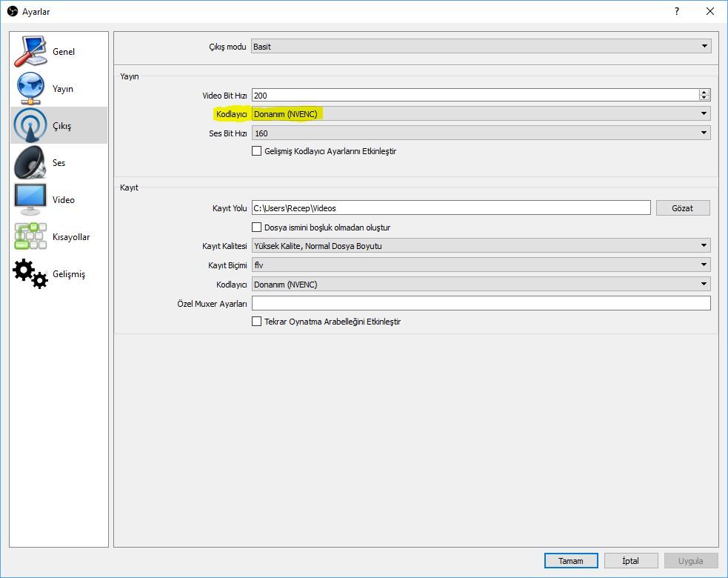This screenshot has width=728, height=578.
Task: Click the Ayarlar window title
Action: click(x=36, y=12)
